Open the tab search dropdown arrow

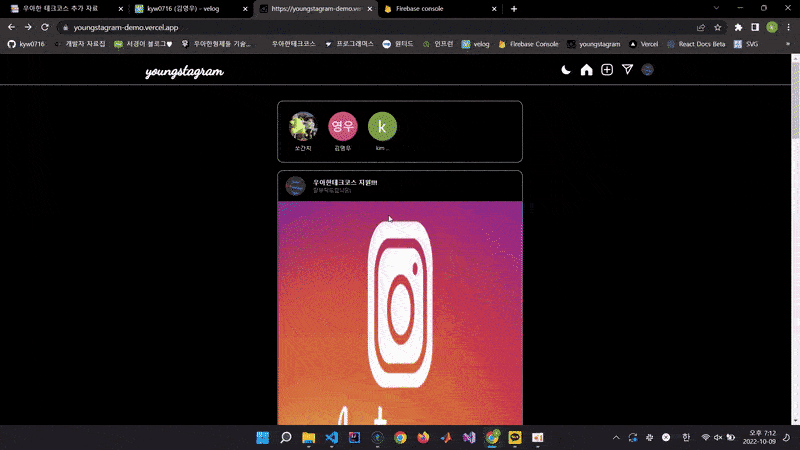(716, 8)
